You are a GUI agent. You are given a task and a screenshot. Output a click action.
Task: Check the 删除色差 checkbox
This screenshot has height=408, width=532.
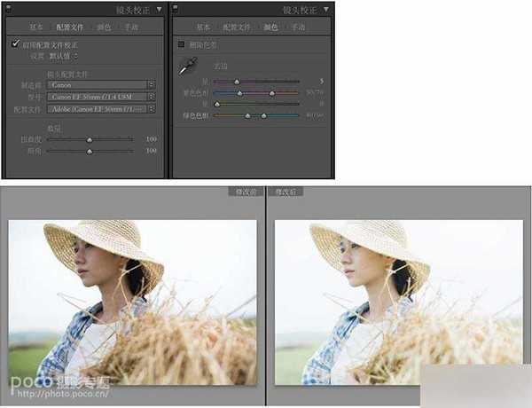point(182,43)
